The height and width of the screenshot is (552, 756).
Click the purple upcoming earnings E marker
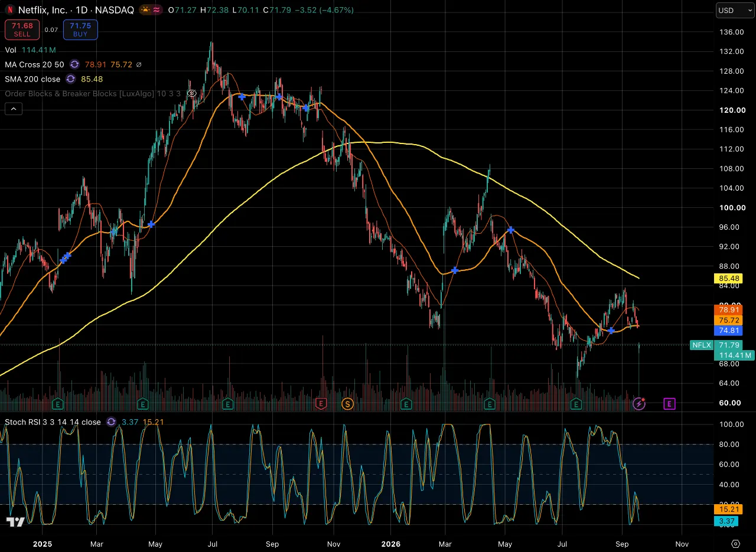pos(669,404)
